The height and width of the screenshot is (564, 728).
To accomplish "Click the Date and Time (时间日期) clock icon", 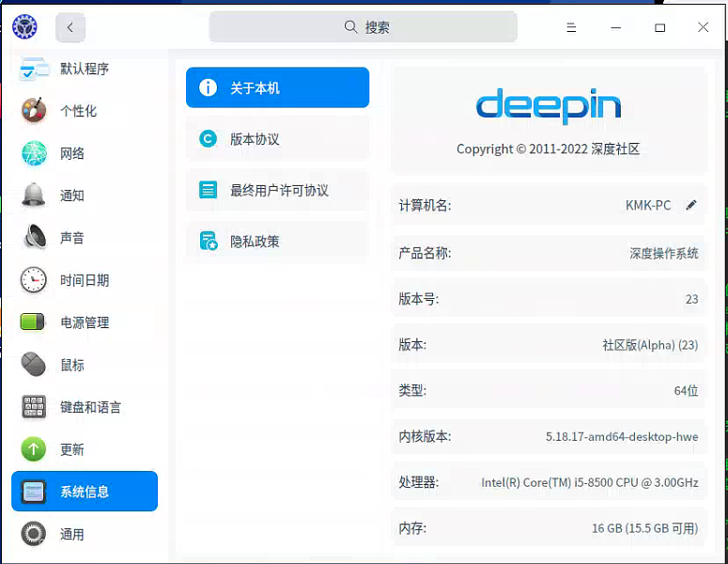I will pos(34,280).
